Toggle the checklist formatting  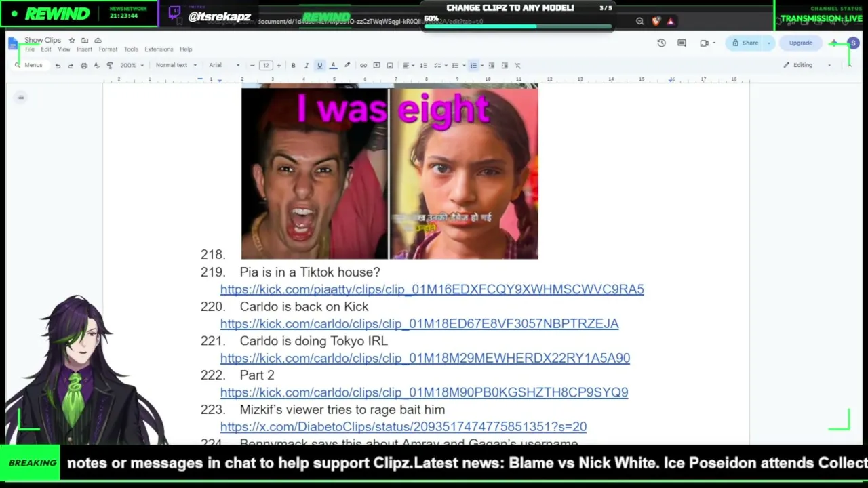[x=437, y=66]
